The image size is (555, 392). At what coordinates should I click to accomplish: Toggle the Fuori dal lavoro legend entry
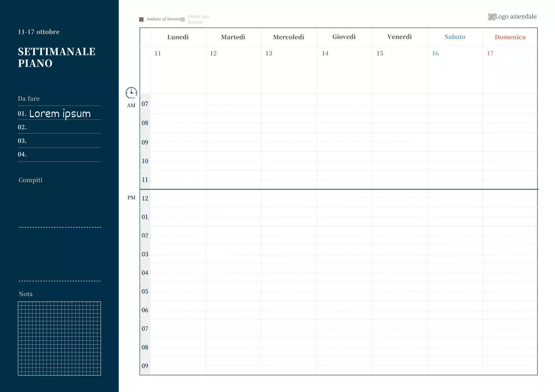pos(198,19)
